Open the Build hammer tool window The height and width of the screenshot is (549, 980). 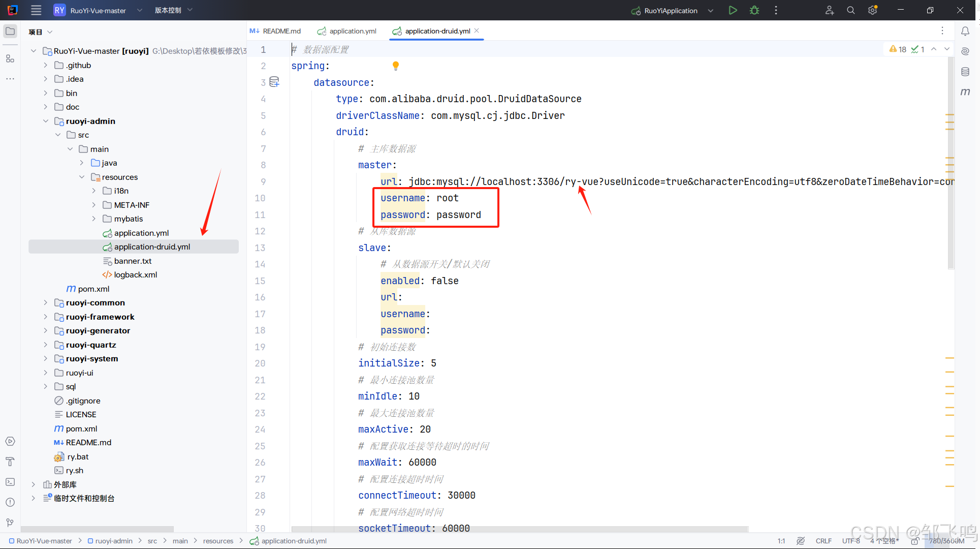pos(10,462)
